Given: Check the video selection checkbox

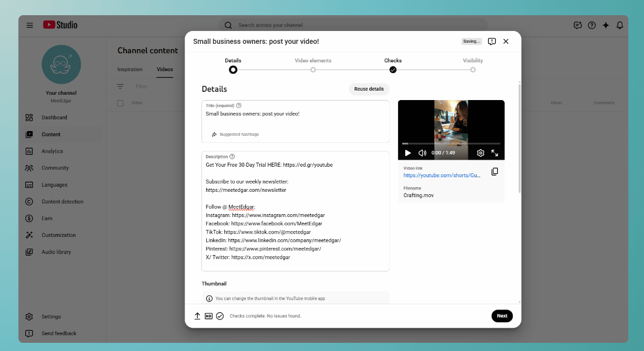Looking at the screenshot, I should [120, 102].
